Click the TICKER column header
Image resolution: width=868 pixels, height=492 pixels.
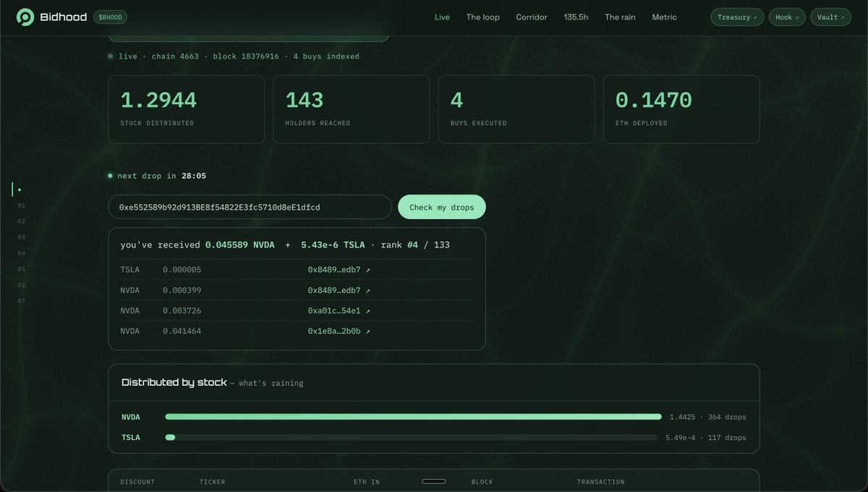[212, 482]
